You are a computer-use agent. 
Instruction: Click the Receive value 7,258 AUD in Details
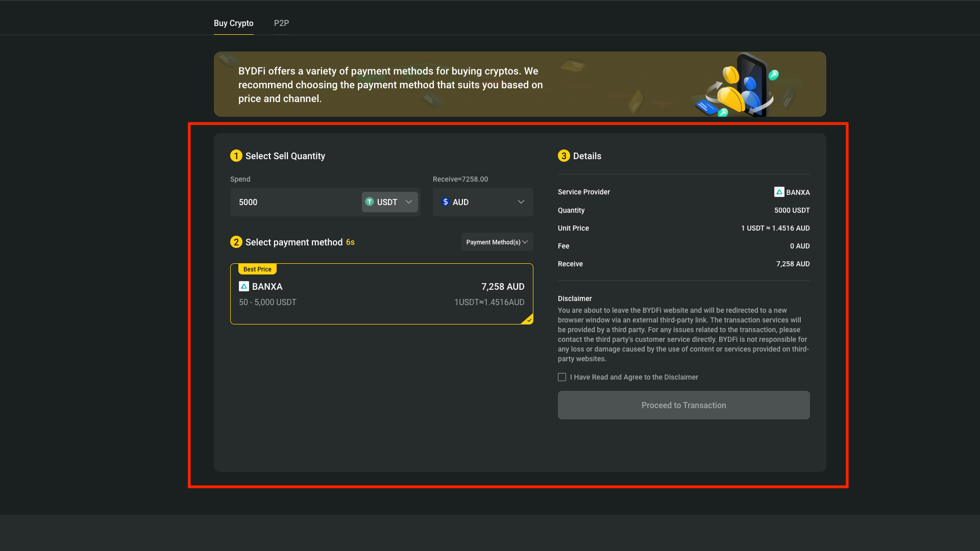pyautogui.click(x=793, y=264)
